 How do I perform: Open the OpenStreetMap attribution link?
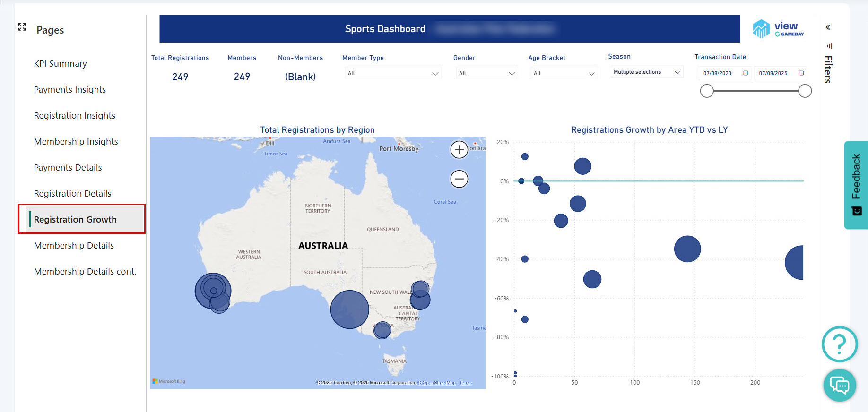(436, 383)
